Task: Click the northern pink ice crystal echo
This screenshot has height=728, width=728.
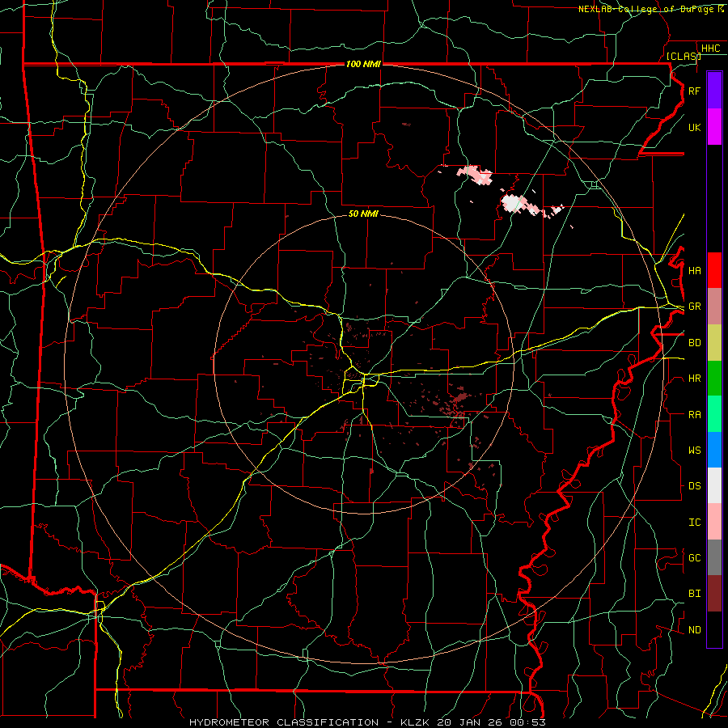Action: (x=475, y=175)
